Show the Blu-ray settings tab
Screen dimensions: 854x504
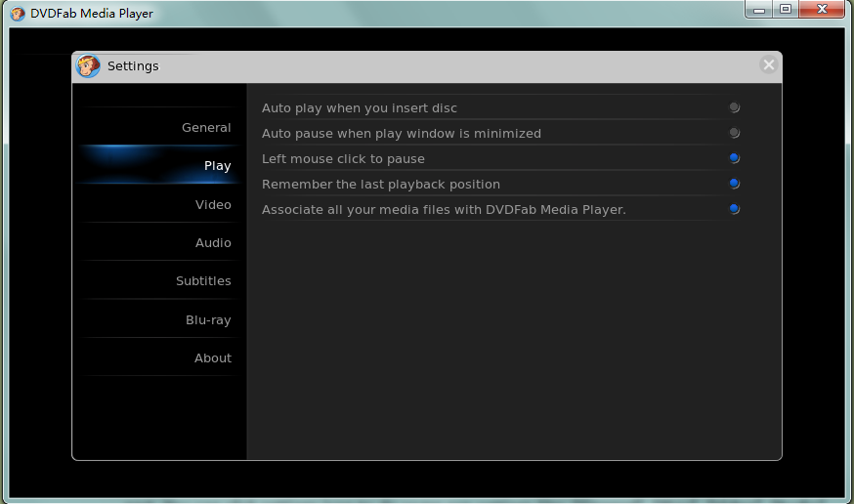pos(208,320)
